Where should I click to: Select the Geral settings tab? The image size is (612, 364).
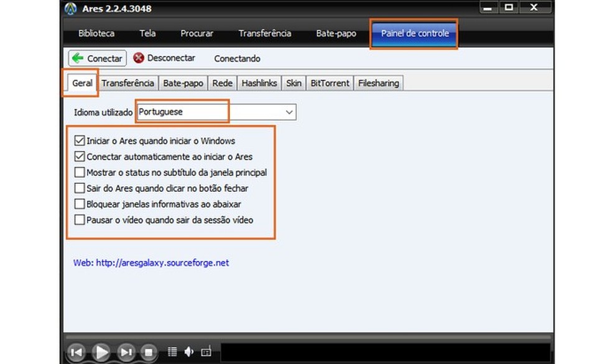[x=82, y=83]
